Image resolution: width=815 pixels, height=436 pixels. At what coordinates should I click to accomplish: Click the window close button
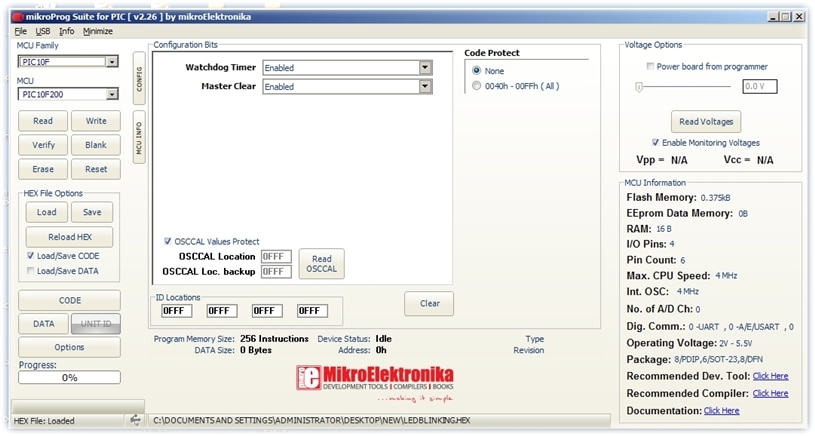(x=799, y=17)
